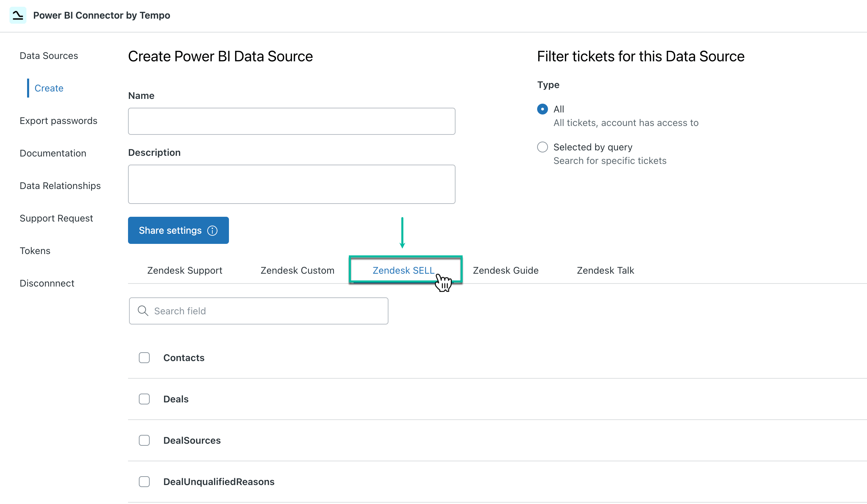Open Export passwords in the sidebar
The height and width of the screenshot is (504, 867).
tap(59, 121)
